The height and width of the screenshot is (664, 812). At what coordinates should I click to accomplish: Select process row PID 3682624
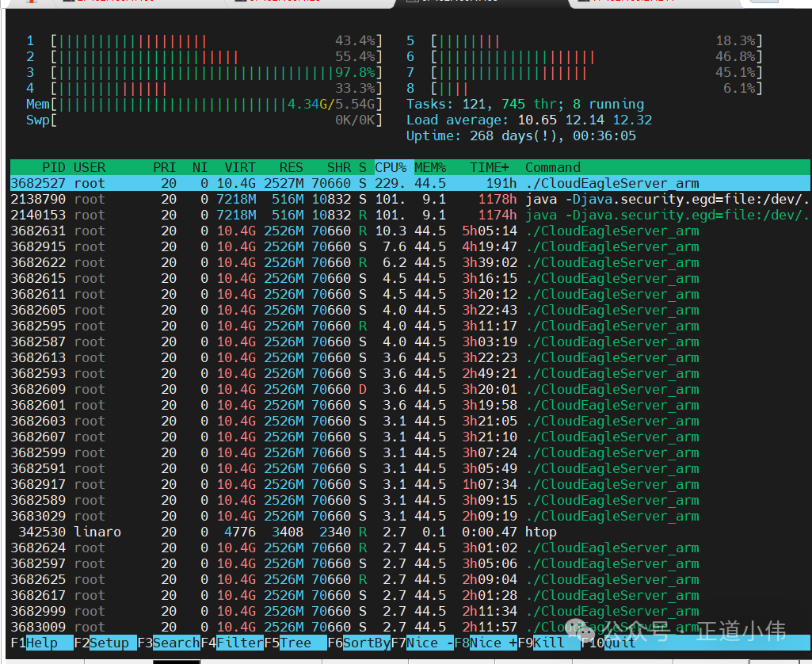(x=410, y=548)
